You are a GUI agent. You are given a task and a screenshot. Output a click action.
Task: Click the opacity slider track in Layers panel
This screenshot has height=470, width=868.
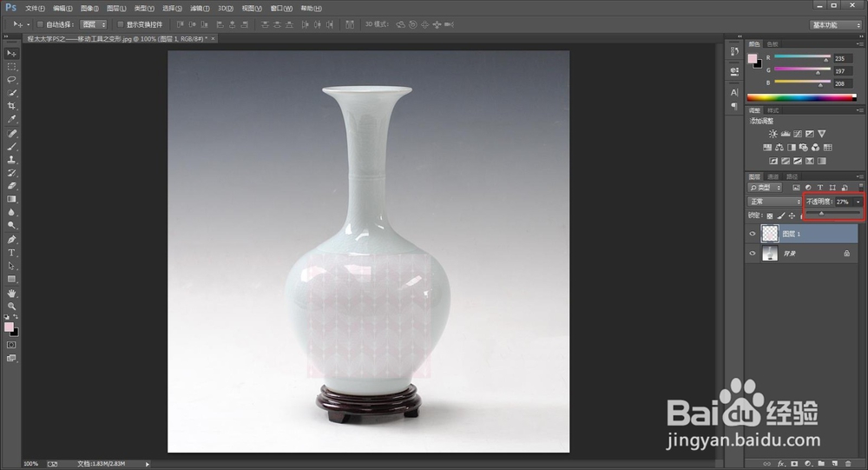pyautogui.click(x=833, y=213)
